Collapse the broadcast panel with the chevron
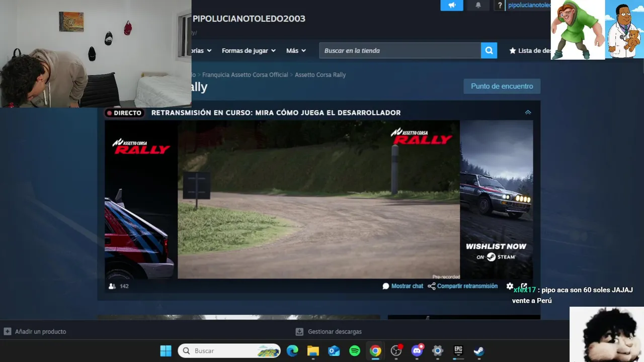 coord(528,113)
